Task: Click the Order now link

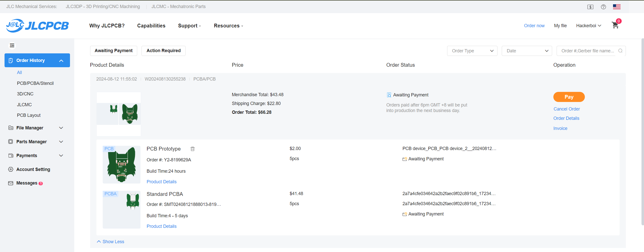Action: coord(534,26)
